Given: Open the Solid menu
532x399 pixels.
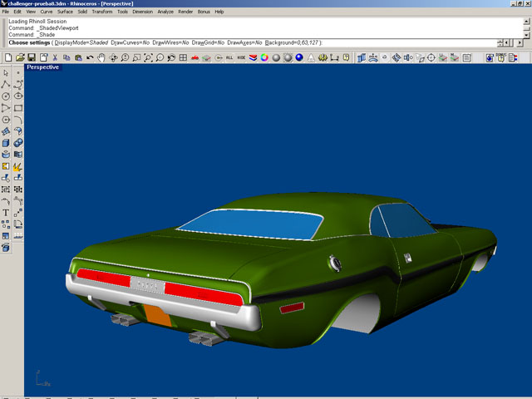Looking at the screenshot, I should pyautogui.click(x=82, y=12).
